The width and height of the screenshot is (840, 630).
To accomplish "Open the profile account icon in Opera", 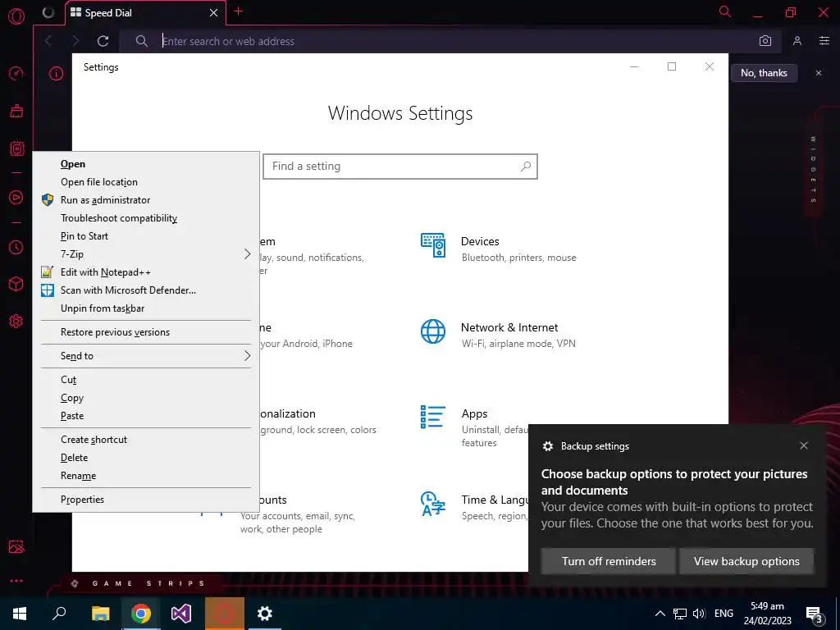I will [797, 41].
